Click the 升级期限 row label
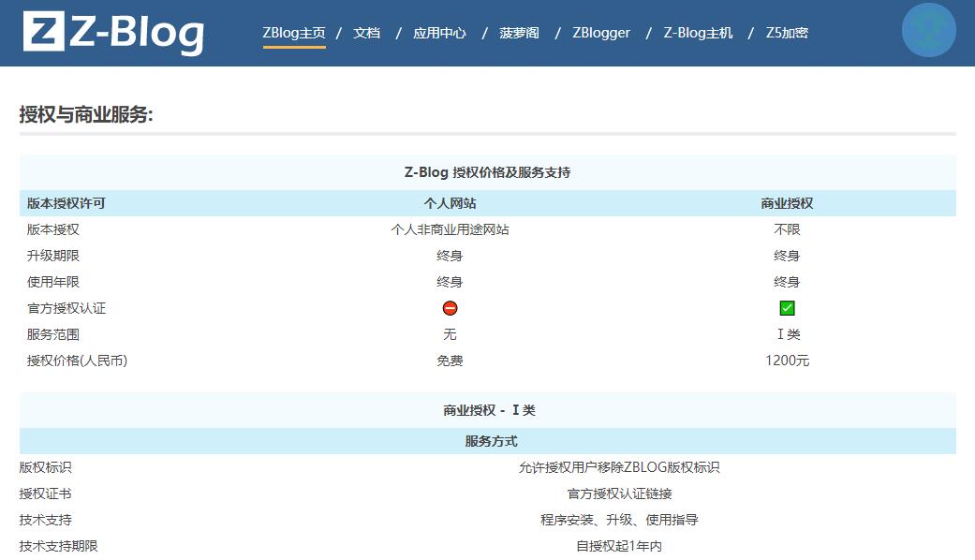This screenshot has width=975, height=560. (x=52, y=256)
